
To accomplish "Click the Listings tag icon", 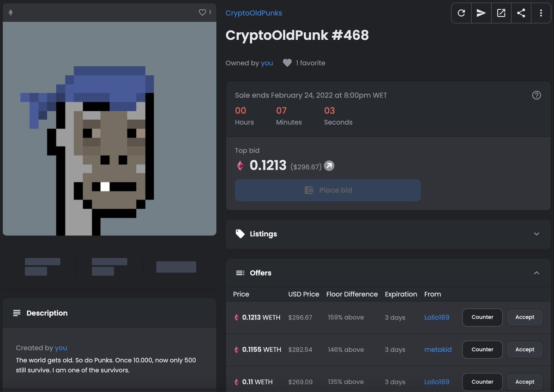I will pos(240,234).
